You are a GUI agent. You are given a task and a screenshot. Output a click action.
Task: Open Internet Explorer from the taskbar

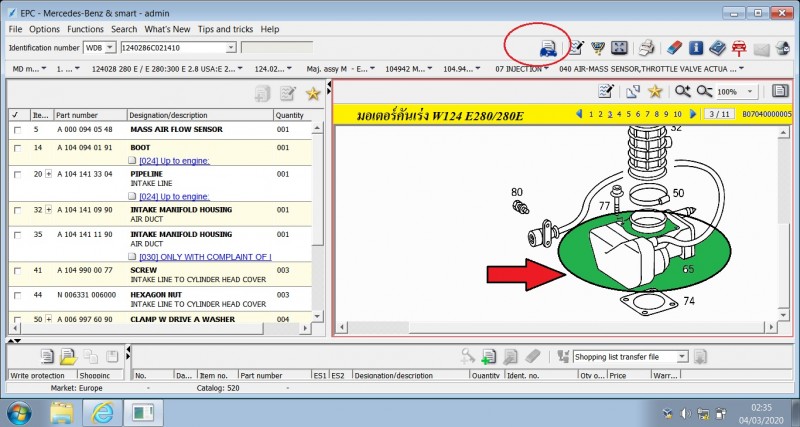coord(102,412)
